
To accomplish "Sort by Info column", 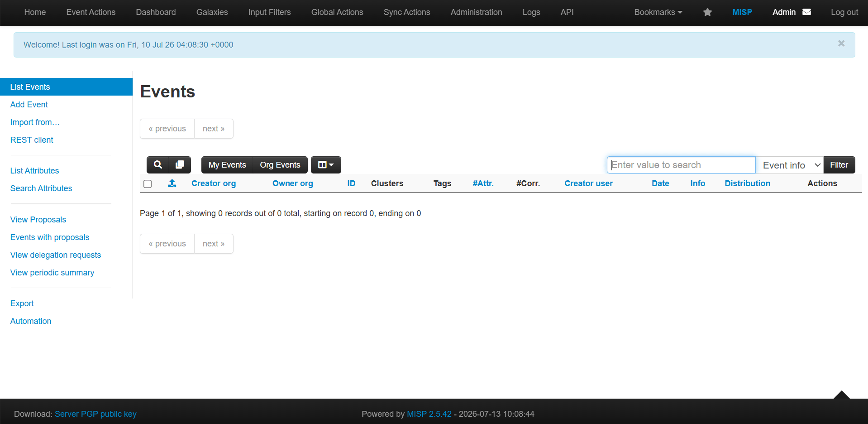I will pyautogui.click(x=697, y=183).
